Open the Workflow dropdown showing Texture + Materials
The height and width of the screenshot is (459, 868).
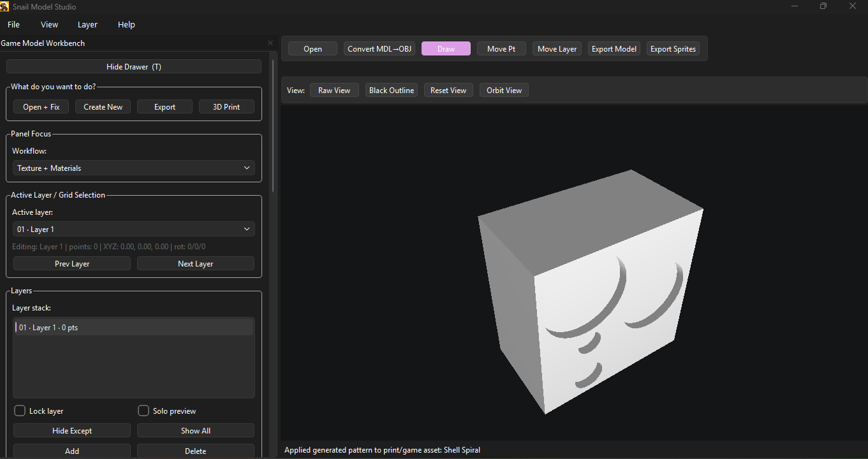click(133, 168)
